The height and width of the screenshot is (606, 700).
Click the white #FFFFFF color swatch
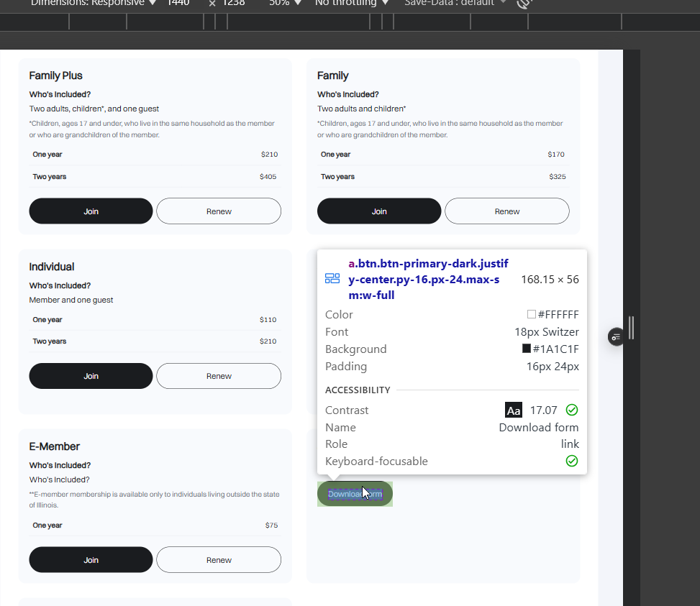point(532,314)
